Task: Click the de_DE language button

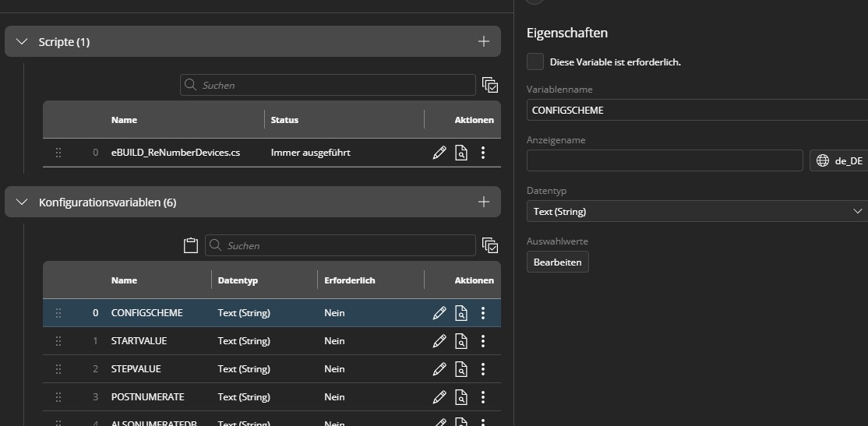Action: pyautogui.click(x=840, y=160)
